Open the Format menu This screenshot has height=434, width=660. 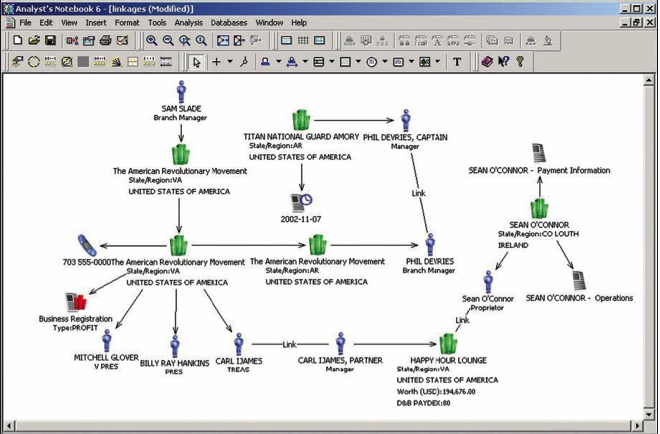tap(127, 23)
